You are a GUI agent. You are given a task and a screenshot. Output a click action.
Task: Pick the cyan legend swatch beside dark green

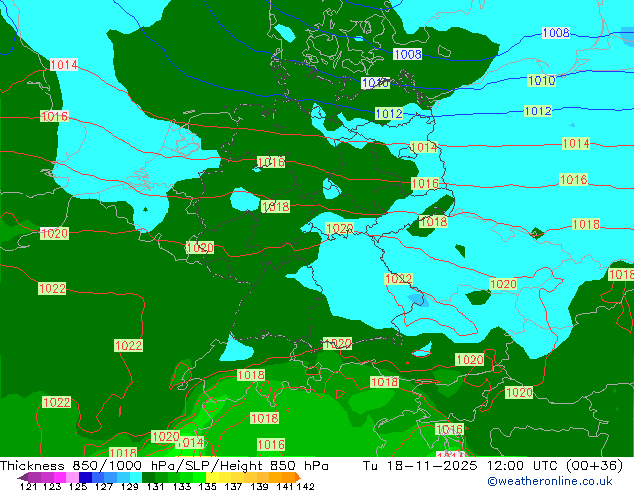[136, 477]
